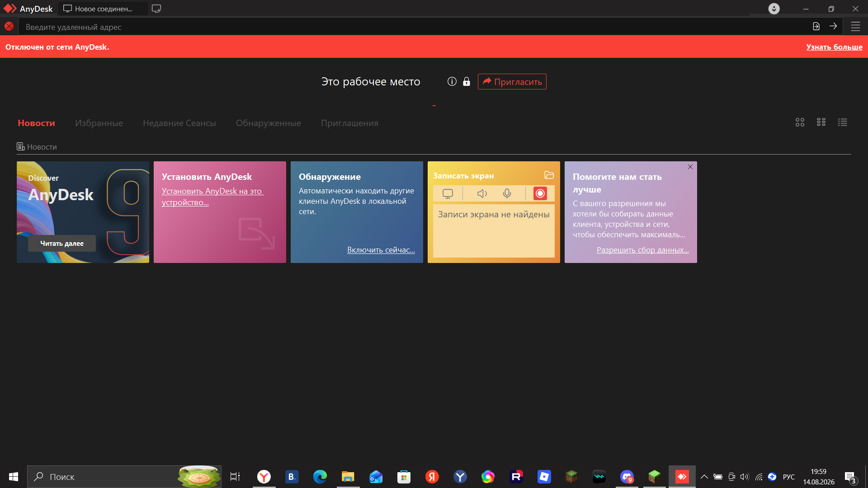
Task: Open Discord from the taskbar
Action: (627, 477)
